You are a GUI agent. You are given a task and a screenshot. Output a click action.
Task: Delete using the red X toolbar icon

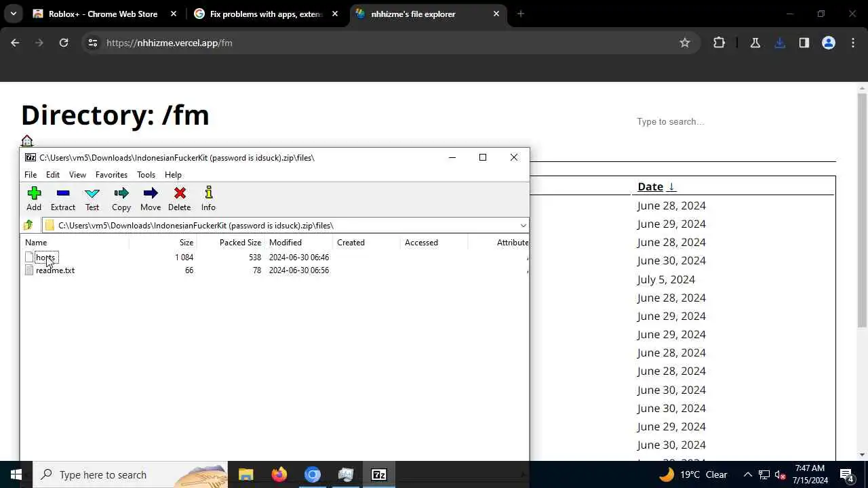tap(180, 199)
